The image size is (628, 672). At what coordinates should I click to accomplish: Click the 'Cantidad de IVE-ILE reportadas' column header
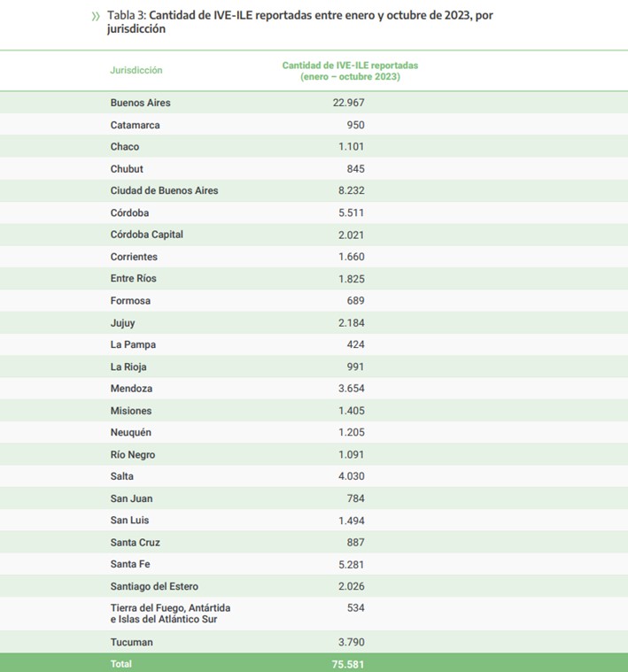[350, 71]
